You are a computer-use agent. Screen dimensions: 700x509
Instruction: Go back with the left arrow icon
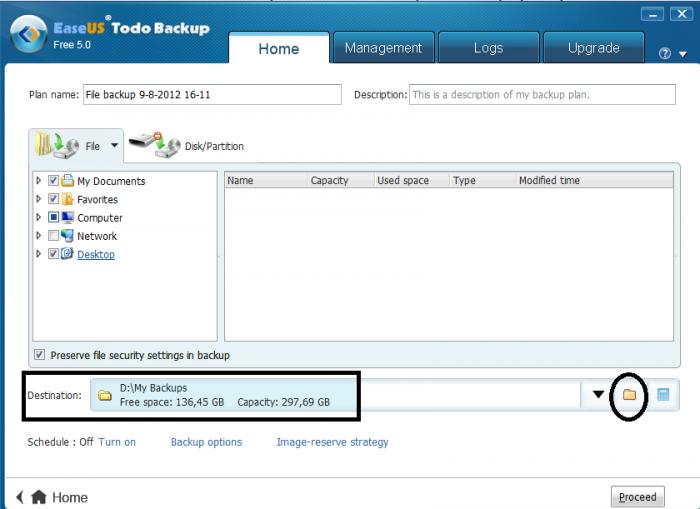(20, 497)
